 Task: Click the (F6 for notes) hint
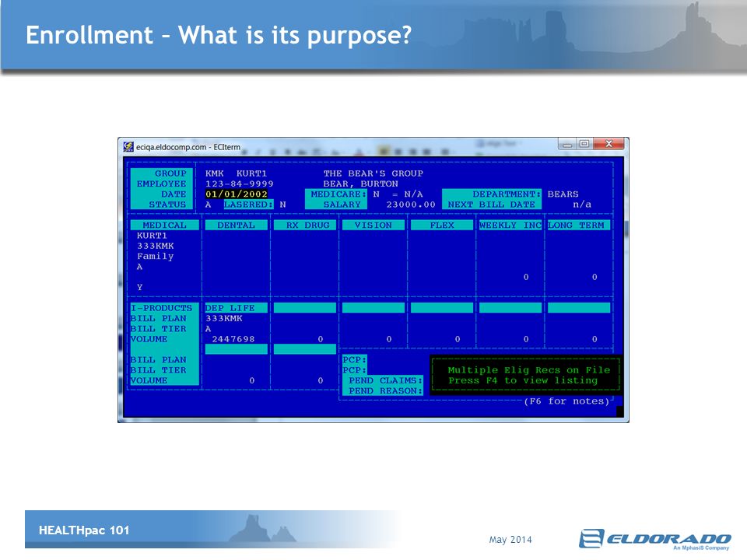[566, 401]
